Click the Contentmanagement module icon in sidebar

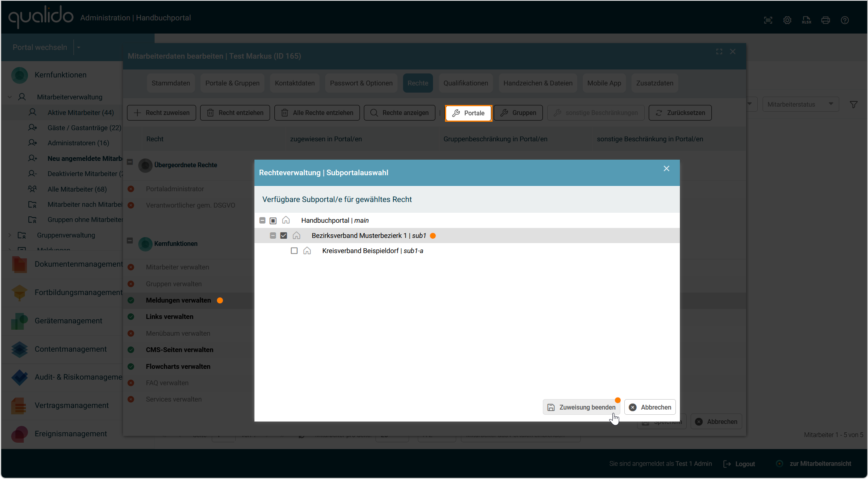coord(19,349)
